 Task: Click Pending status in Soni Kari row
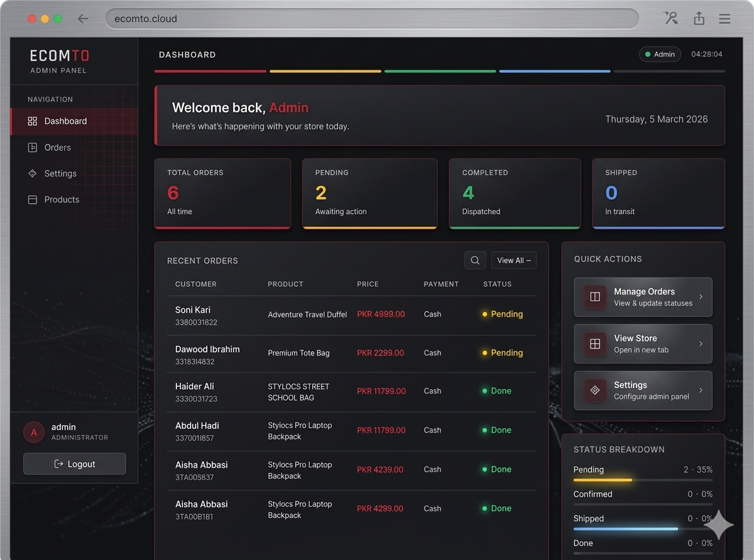(503, 314)
